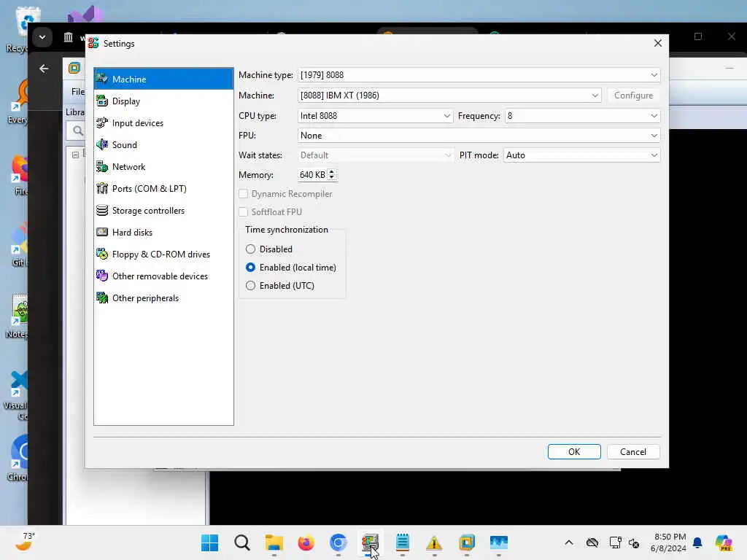Click the chevron dropdown in background title bar
Image resolution: width=747 pixels, height=560 pixels.
click(x=42, y=37)
